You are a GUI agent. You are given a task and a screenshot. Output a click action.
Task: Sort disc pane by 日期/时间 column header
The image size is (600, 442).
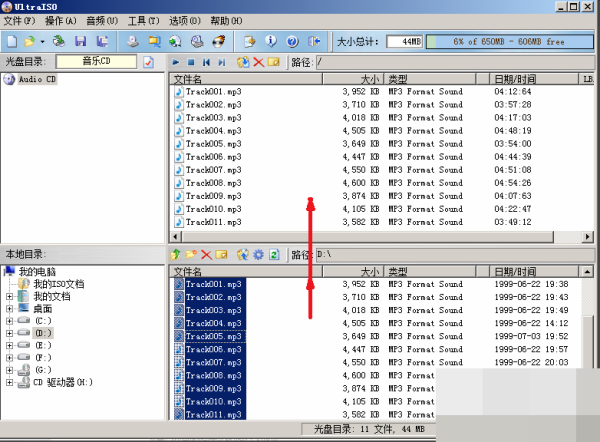[x=534, y=79]
